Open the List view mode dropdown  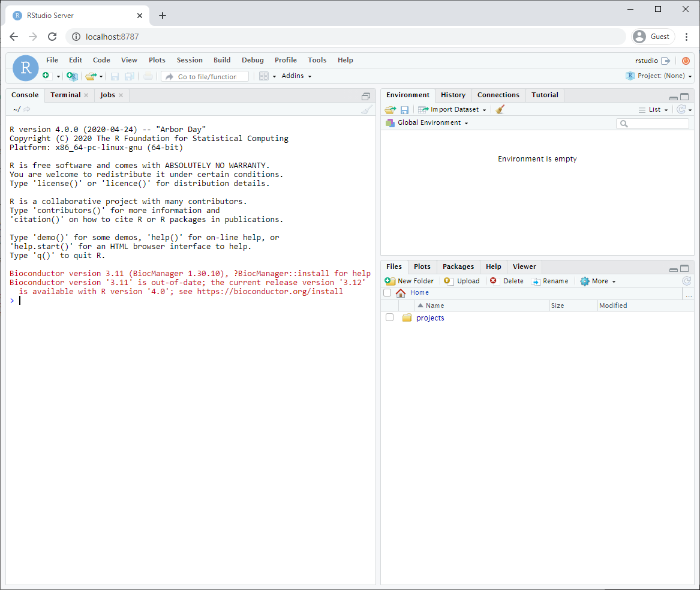point(654,109)
